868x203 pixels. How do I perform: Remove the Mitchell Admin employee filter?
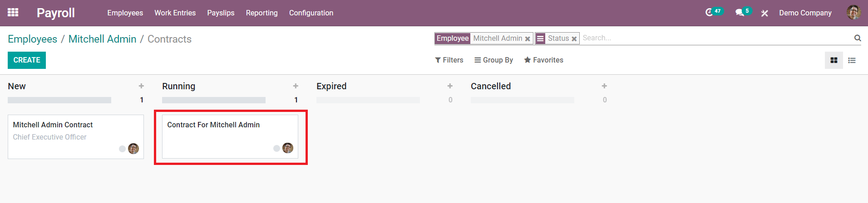(528, 39)
